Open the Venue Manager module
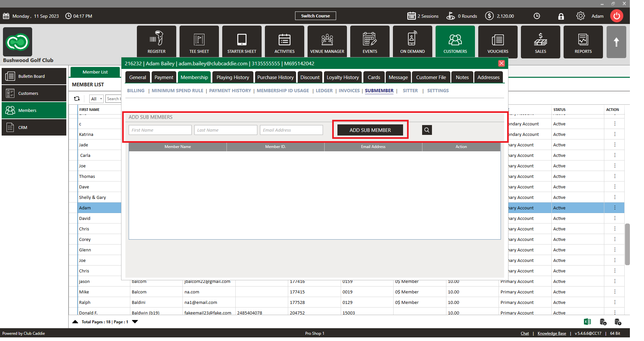Viewport: 644px width, 341px height. pos(327,42)
